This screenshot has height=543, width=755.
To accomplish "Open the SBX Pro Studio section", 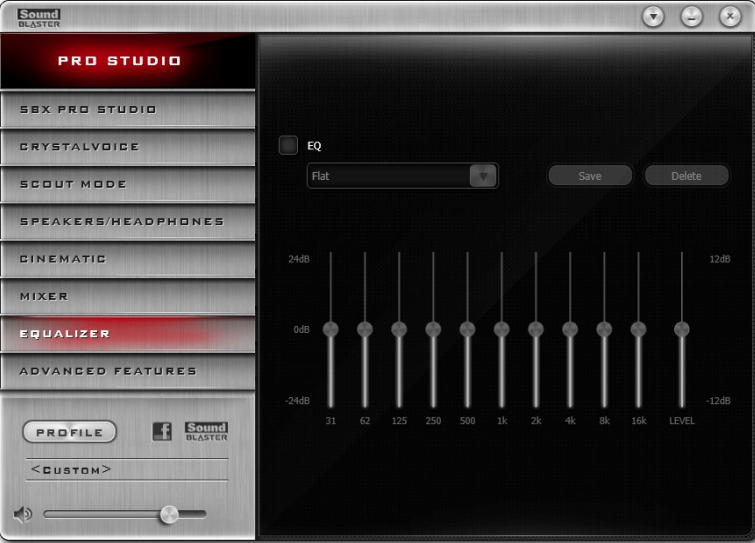I will (x=128, y=109).
